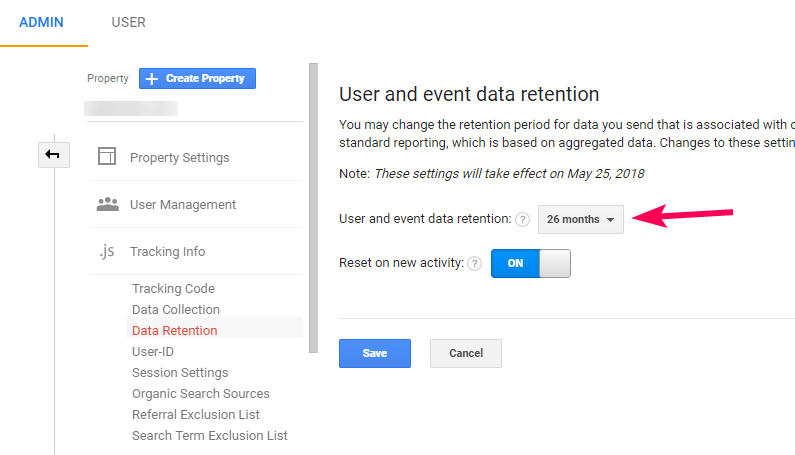Open Tracking Code submenu item
Screen dimensions: 795x455
173,288
